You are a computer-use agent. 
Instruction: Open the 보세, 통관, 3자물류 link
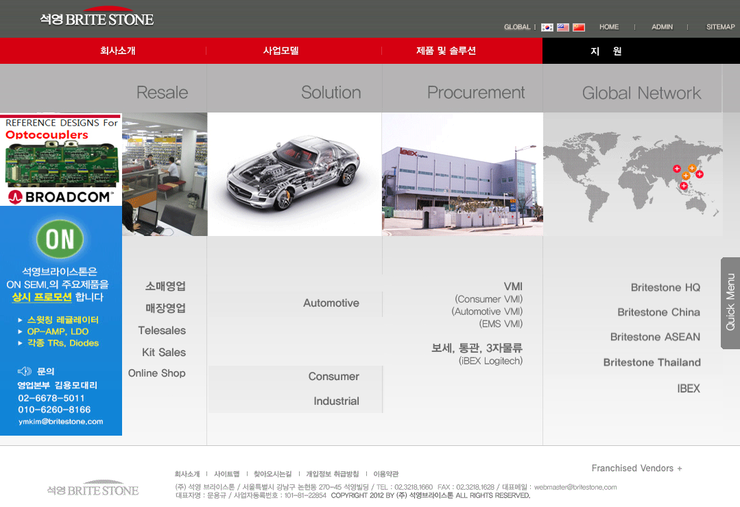click(x=477, y=348)
